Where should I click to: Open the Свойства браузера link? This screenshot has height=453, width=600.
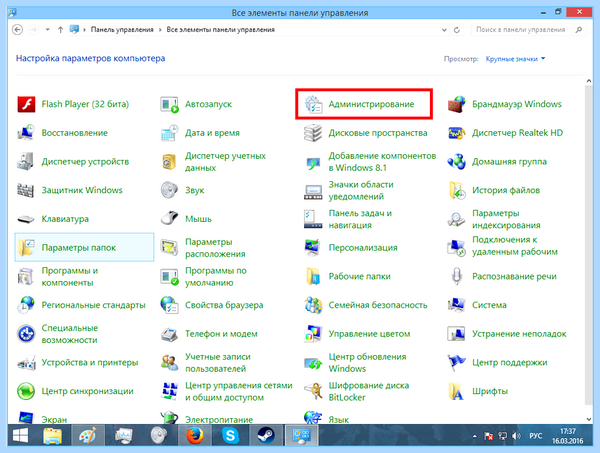point(224,305)
